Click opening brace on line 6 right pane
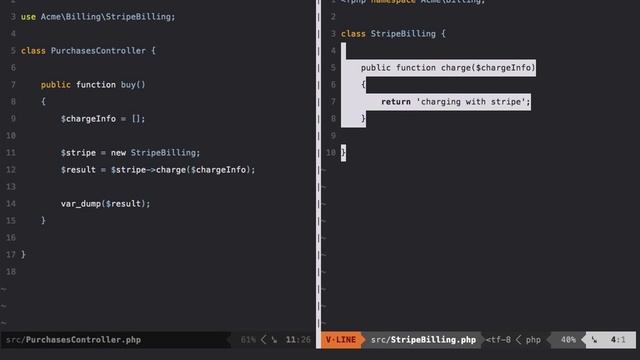Screen dimensions: 640x360 363,84
